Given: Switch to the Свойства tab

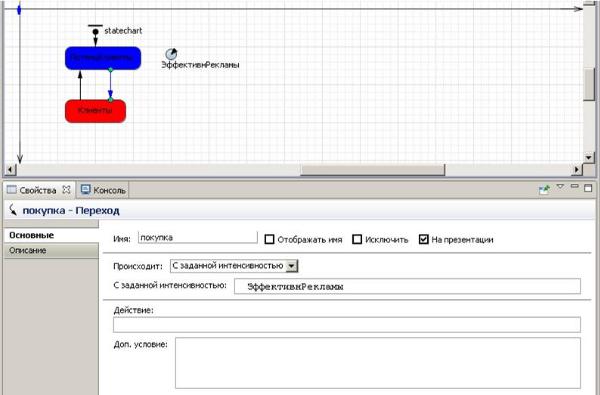Looking at the screenshot, I should point(38,190).
